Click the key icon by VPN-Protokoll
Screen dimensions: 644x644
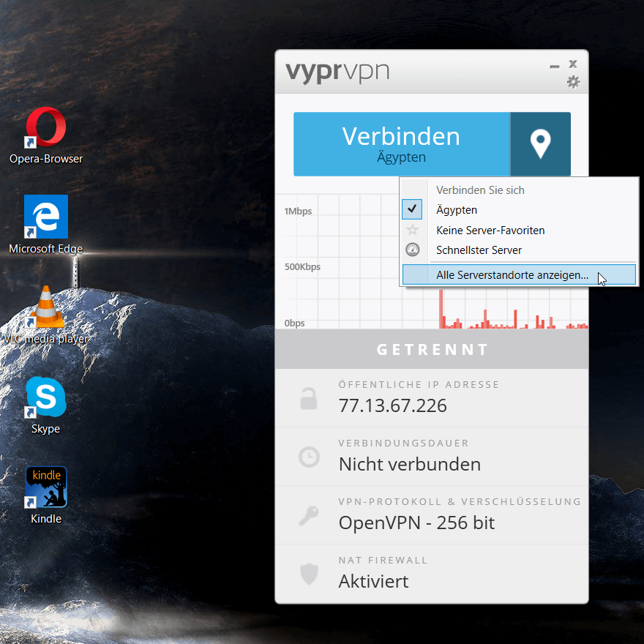click(309, 515)
